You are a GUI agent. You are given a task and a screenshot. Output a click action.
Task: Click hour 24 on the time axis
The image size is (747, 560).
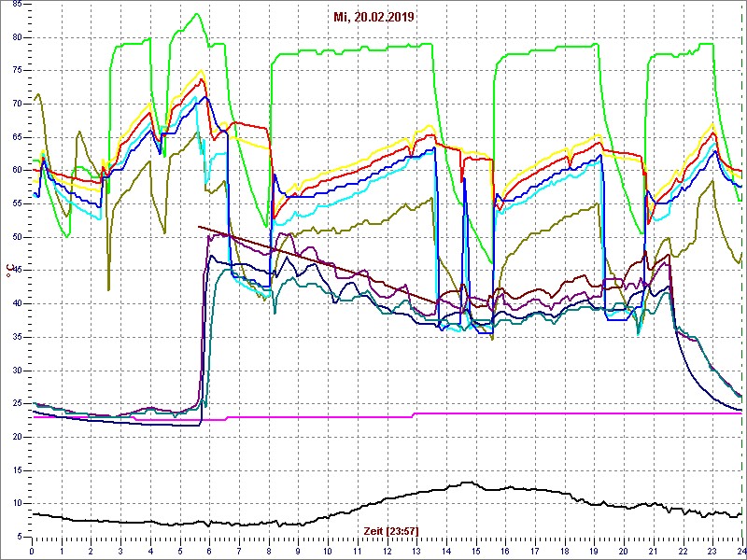click(x=740, y=551)
